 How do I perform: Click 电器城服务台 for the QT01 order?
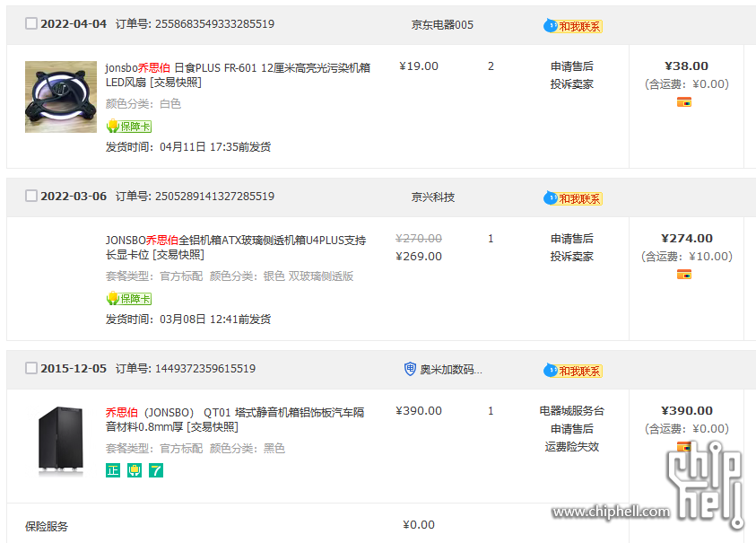point(572,411)
